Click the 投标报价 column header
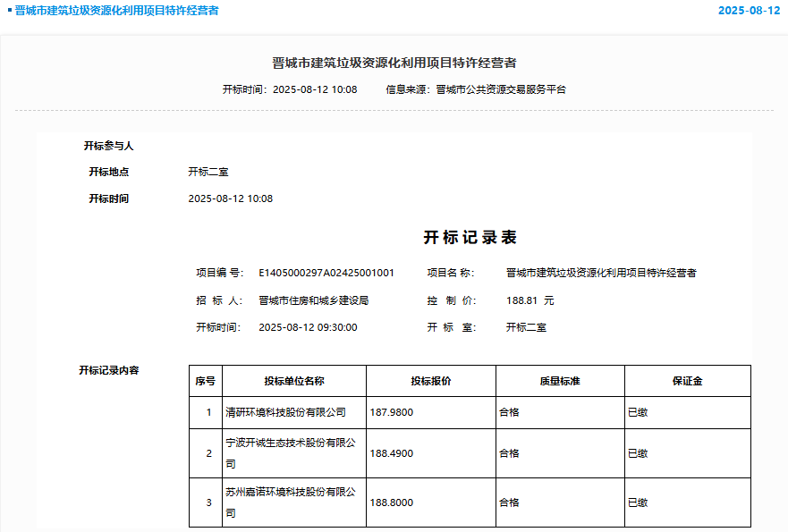The width and height of the screenshot is (788, 532). [x=430, y=381]
